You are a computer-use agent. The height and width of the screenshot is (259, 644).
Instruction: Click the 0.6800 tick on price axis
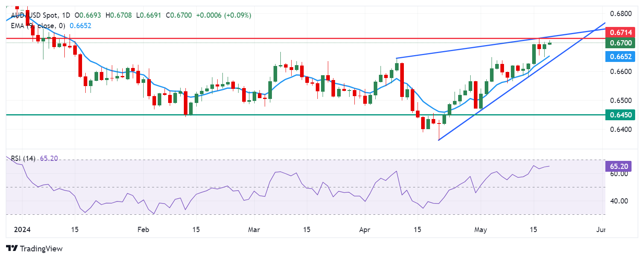(621, 14)
